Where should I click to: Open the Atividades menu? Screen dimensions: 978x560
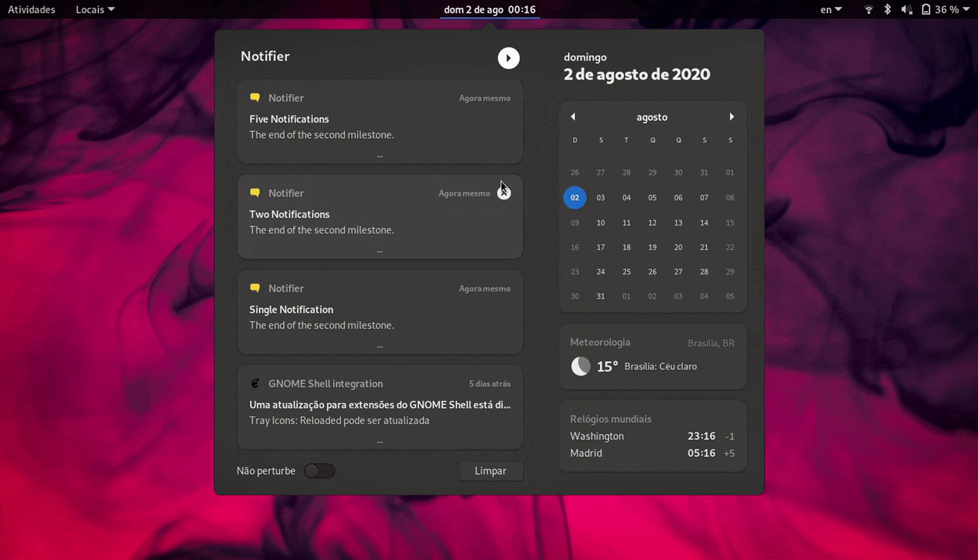tap(31, 9)
